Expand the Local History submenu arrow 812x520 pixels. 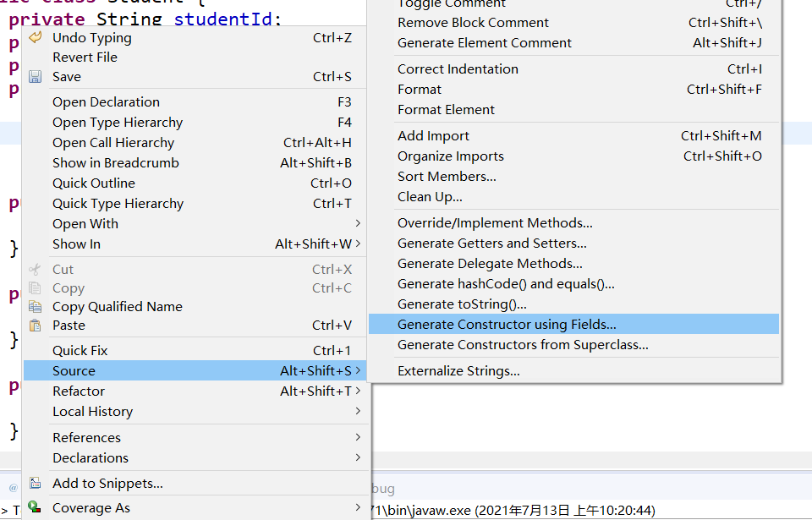[x=358, y=411]
